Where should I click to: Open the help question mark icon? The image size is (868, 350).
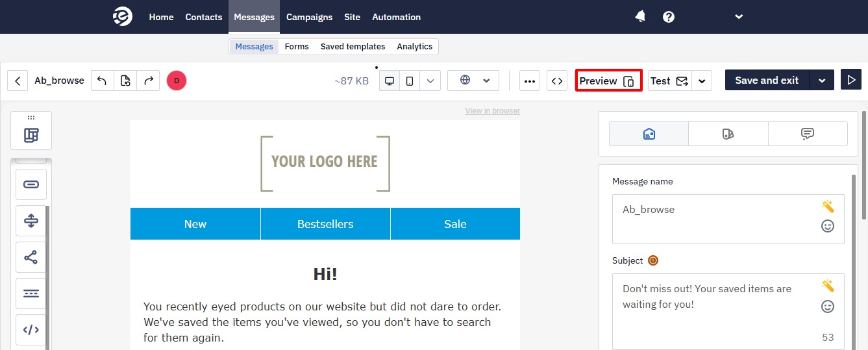click(x=669, y=17)
